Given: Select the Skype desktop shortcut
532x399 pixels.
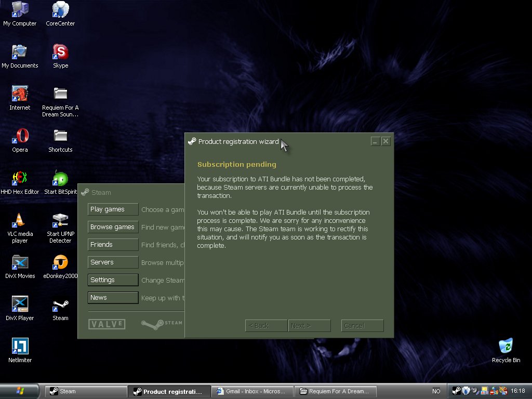Looking at the screenshot, I should (60, 56).
